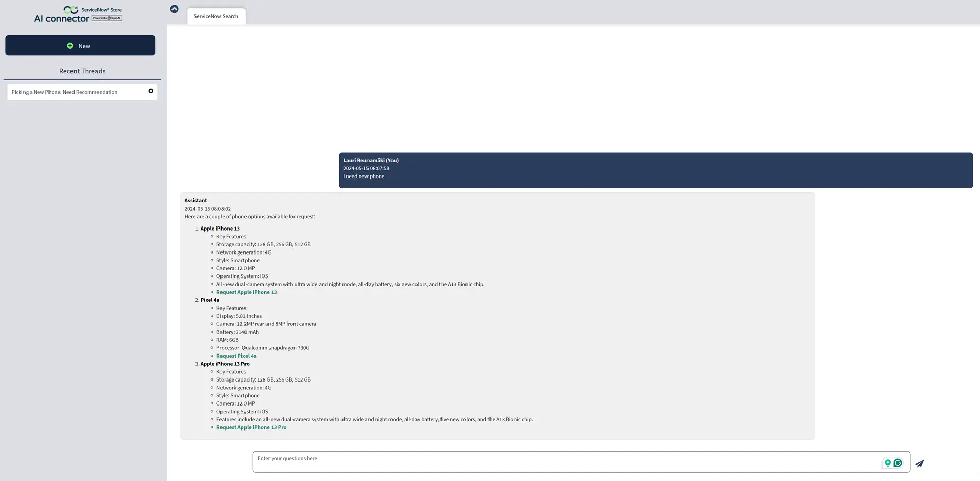Click the Recent Threads heading
The image size is (980, 481).
[x=82, y=71]
